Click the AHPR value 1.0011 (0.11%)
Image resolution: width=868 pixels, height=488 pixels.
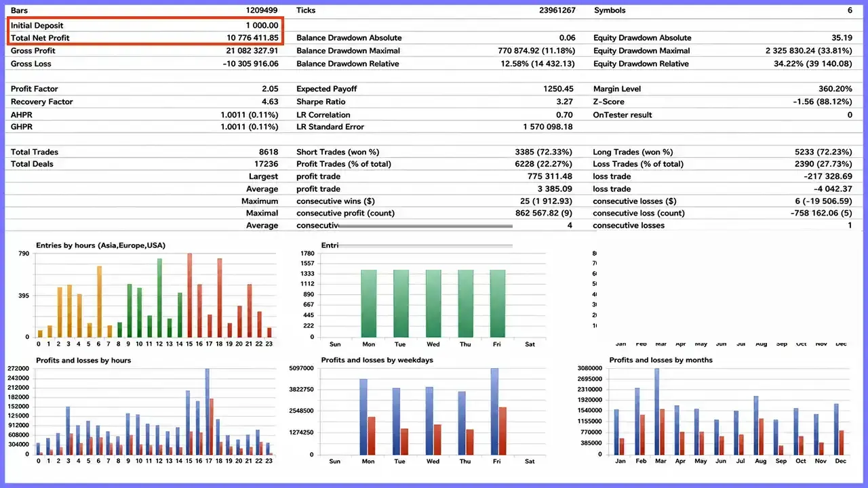250,115
